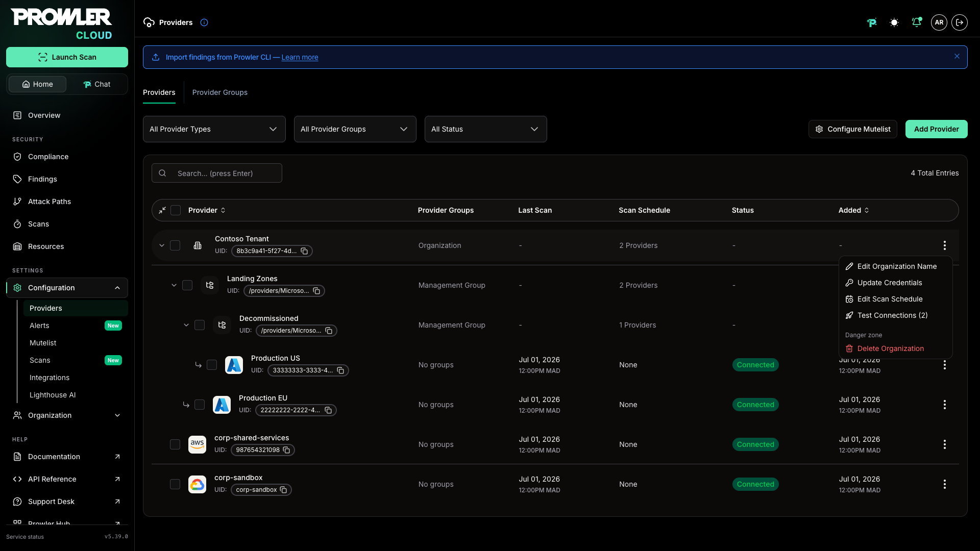Image resolution: width=980 pixels, height=551 pixels.
Task: Open the AR user avatar
Action: pos(939,22)
